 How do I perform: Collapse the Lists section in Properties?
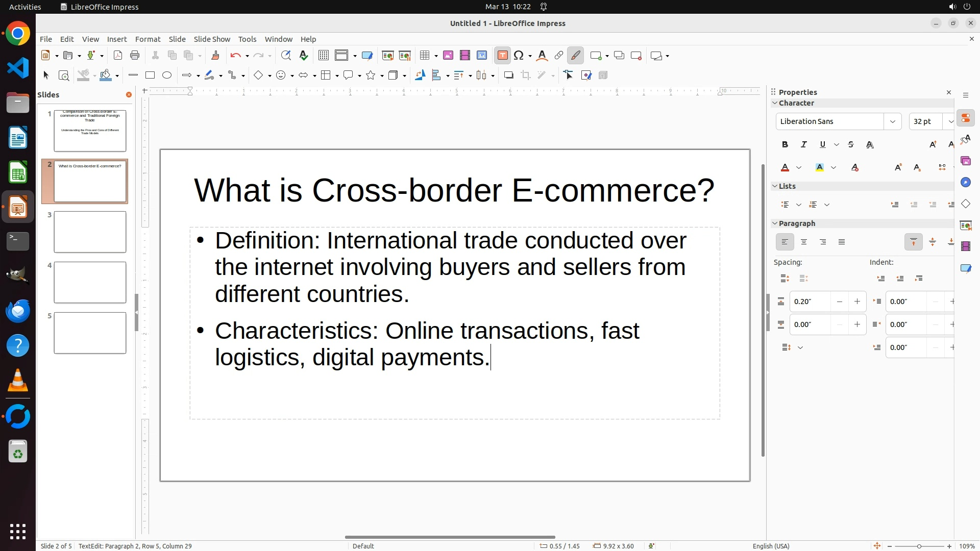point(775,186)
